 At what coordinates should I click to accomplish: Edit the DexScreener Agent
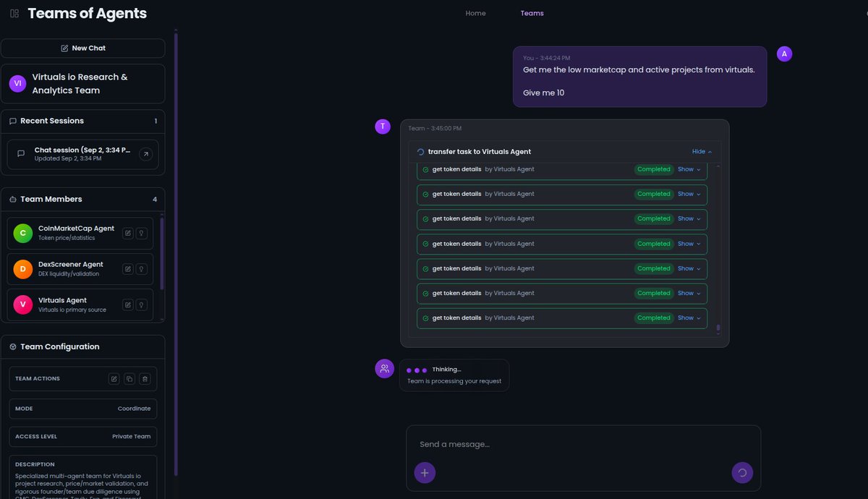click(x=128, y=269)
